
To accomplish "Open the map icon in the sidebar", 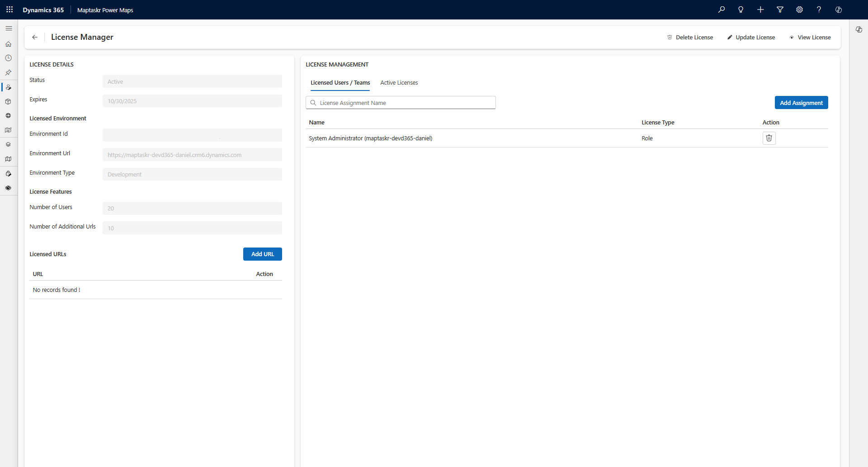I will (x=8, y=159).
